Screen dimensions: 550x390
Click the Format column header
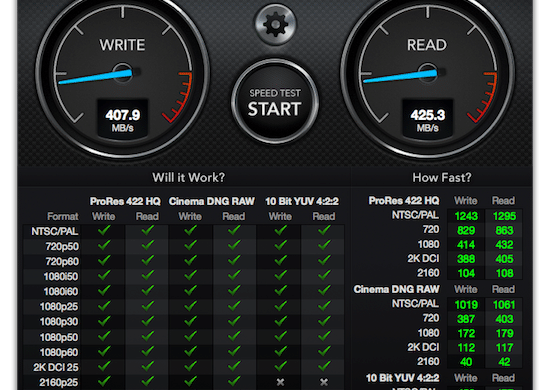point(63,216)
